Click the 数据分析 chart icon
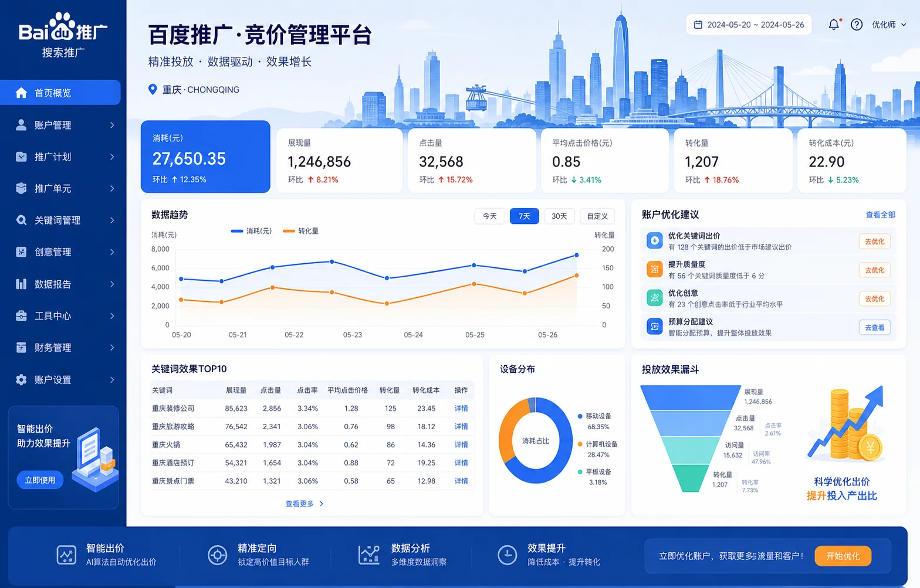The width and height of the screenshot is (920, 588). (369, 555)
